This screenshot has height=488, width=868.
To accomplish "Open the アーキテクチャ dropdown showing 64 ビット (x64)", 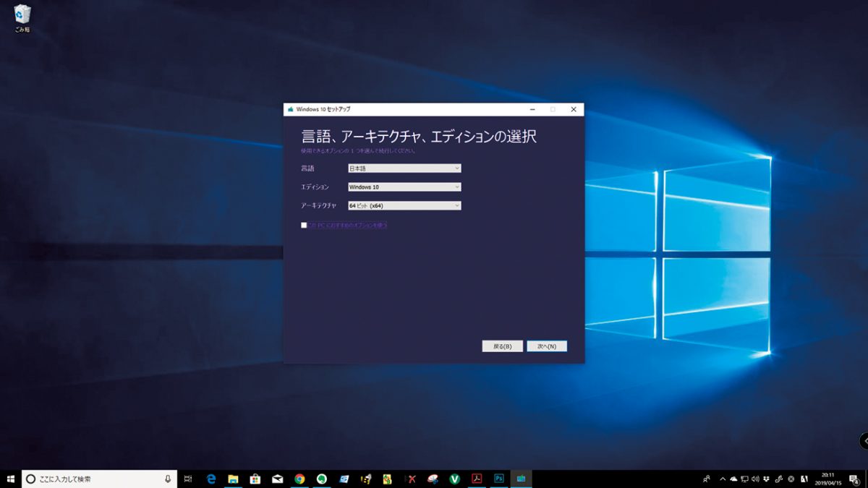I will point(404,206).
